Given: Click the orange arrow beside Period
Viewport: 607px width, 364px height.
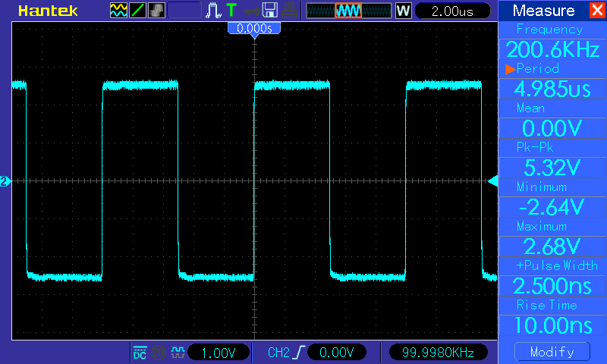Looking at the screenshot, I should 510,69.
